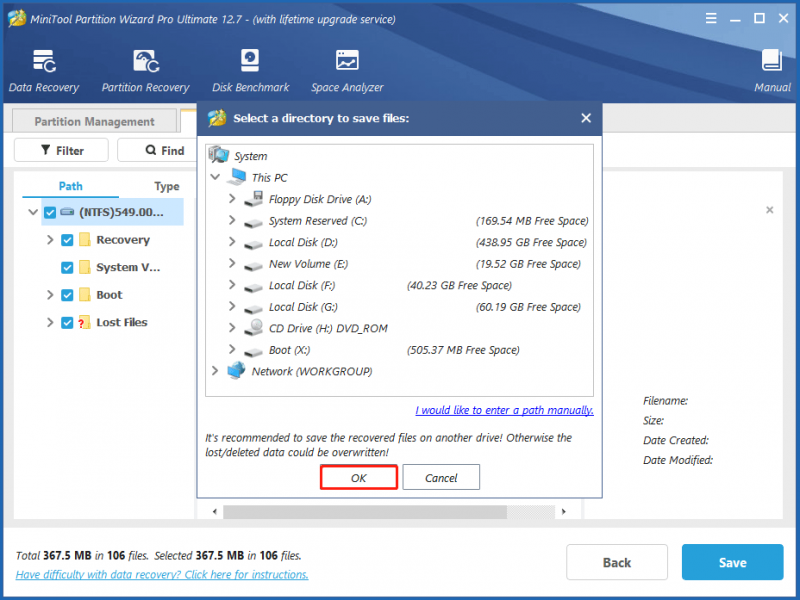The height and width of the screenshot is (600, 800).
Task: Confirm directory selection with OK
Action: click(x=359, y=478)
